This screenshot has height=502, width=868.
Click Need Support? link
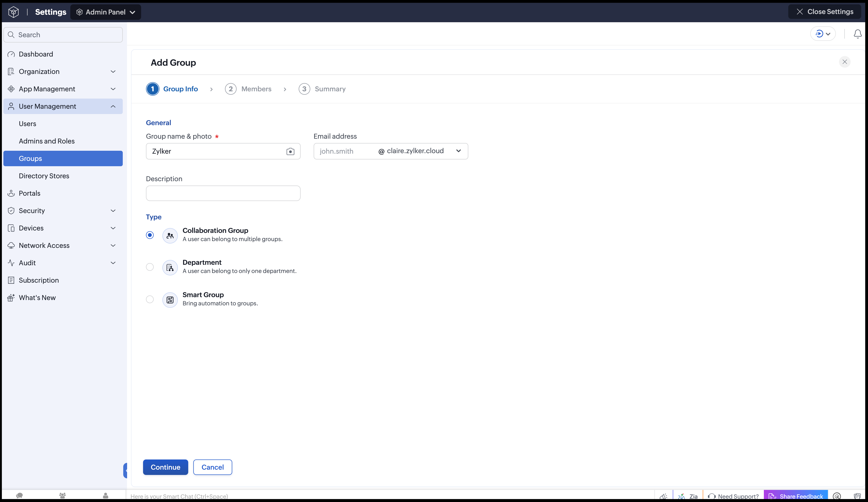733,496
